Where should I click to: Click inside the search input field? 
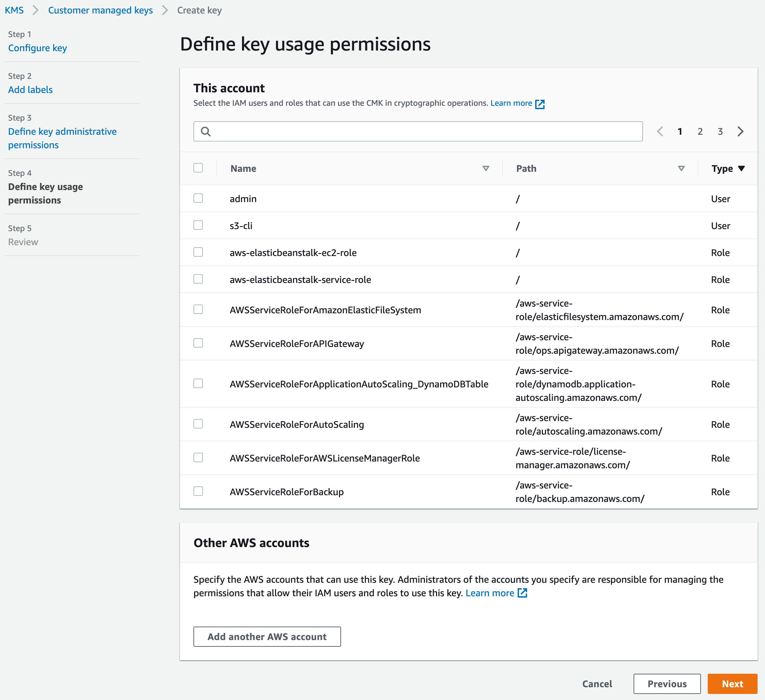[418, 132]
